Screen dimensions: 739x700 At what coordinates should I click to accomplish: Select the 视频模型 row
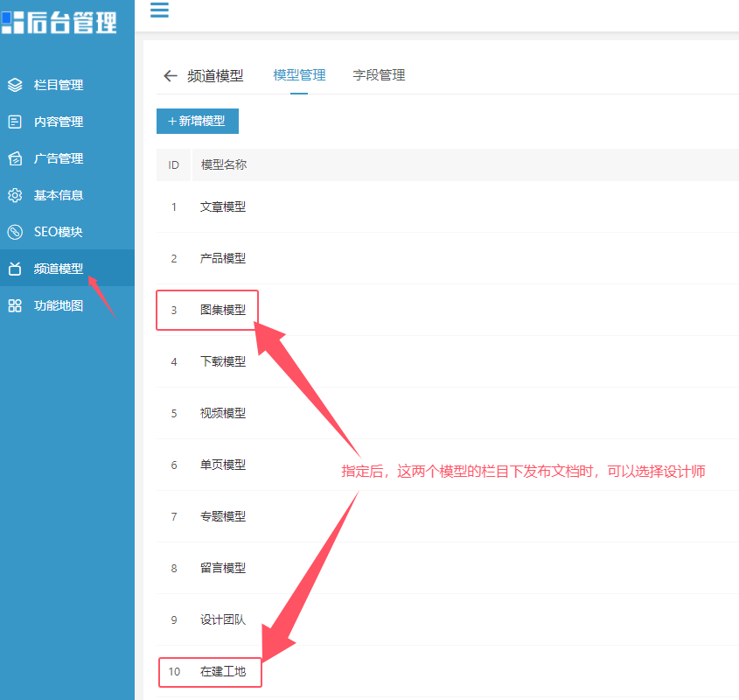click(447, 413)
